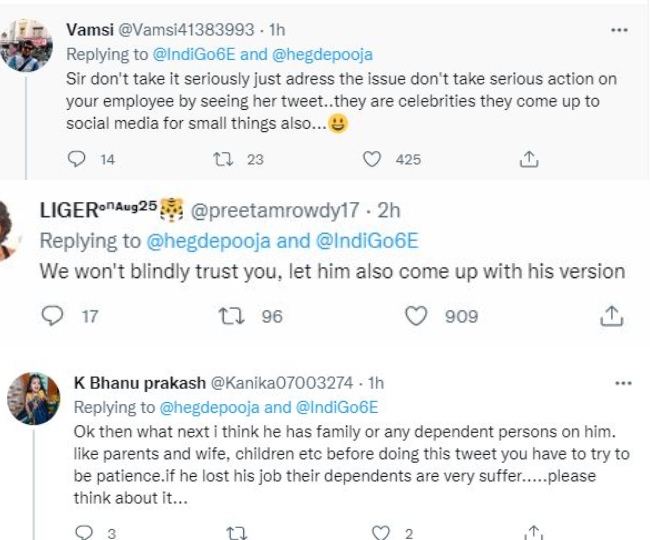This screenshot has width=650, height=540.
Task: Open K Bhanu prakash's profile avatar
Action: [x=34, y=400]
